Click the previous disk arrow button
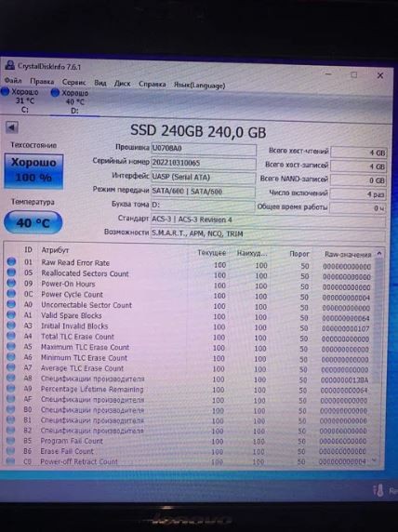 (x=12, y=127)
